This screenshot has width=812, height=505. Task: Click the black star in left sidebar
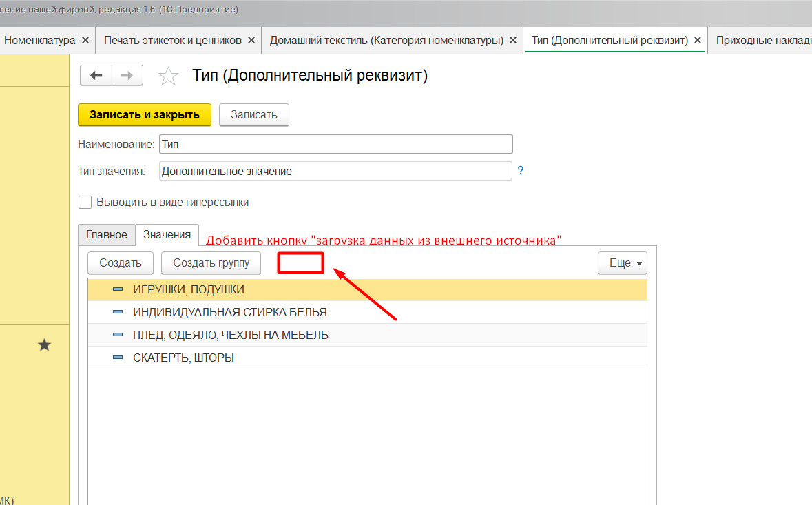pos(44,345)
